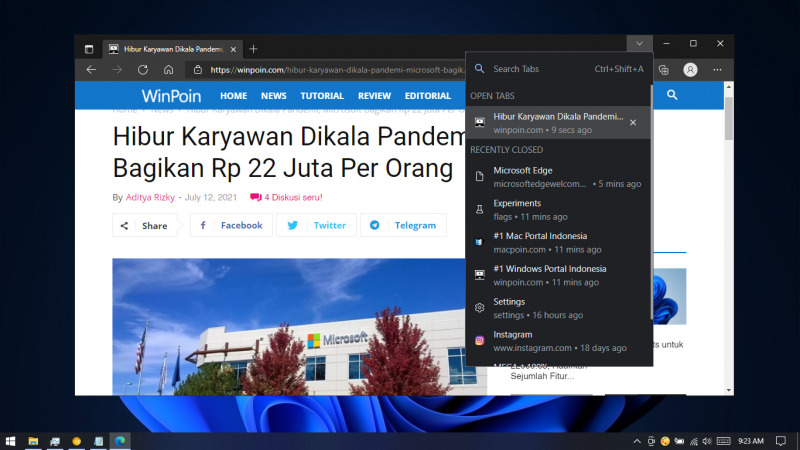
Task: Reopen Instagram recently closed tab
Action: pos(558,341)
